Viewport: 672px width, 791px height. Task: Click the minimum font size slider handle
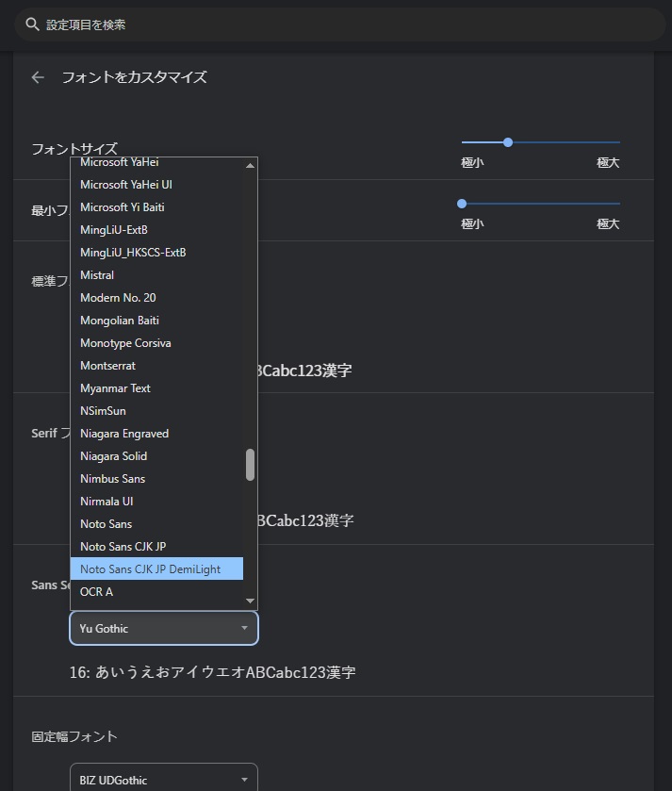(x=462, y=204)
